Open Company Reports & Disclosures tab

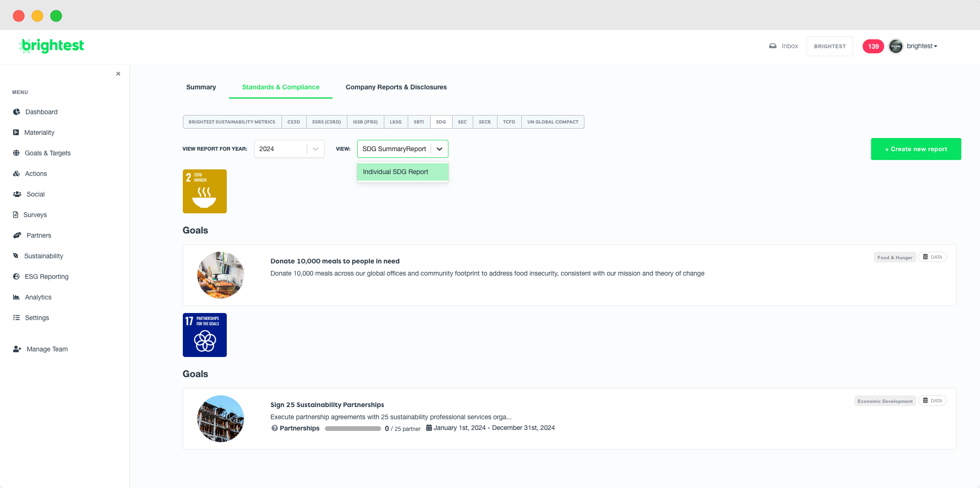(396, 87)
